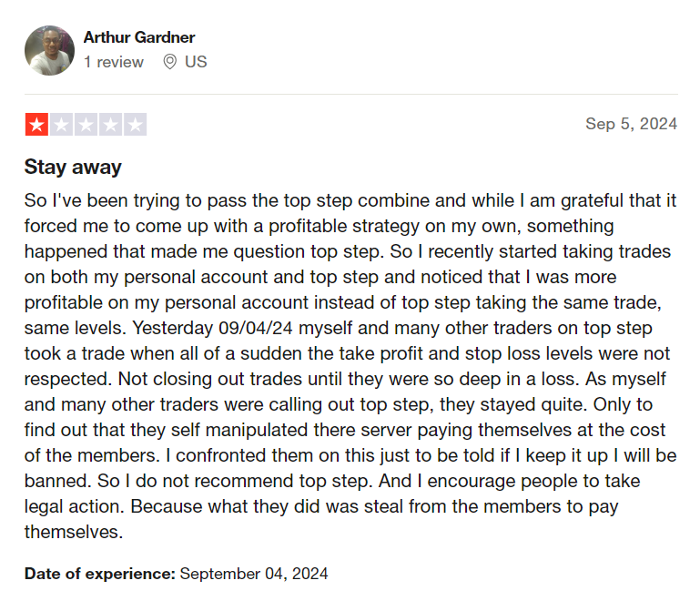Click the fifth grey star

135,124
